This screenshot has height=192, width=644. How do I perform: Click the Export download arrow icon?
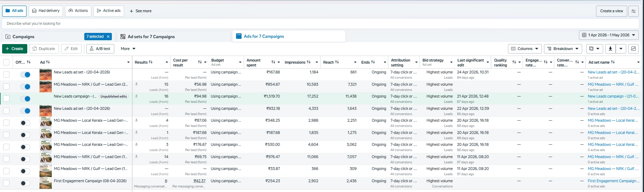[610, 49]
